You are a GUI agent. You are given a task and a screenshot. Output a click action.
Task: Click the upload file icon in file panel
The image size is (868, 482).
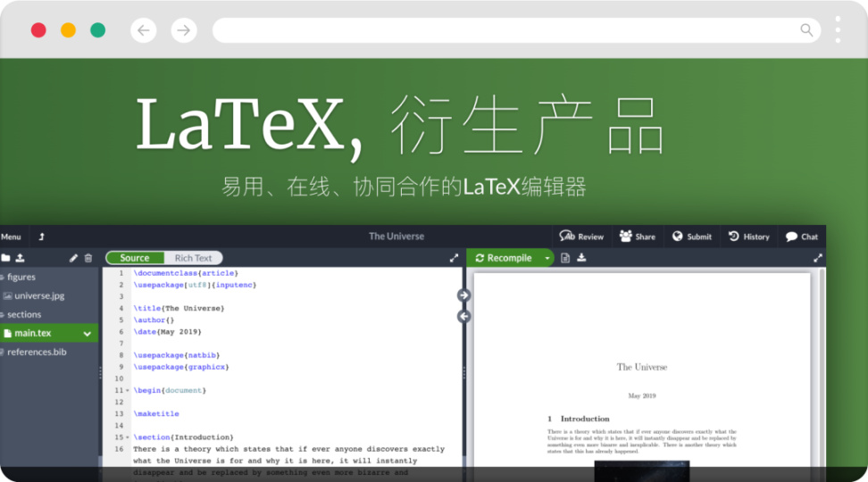(x=20, y=258)
